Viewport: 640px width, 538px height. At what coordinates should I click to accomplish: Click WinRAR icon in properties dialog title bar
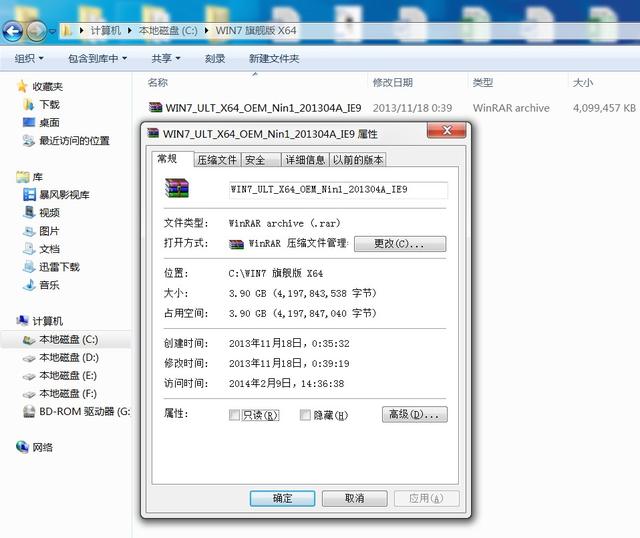point(153,133)
